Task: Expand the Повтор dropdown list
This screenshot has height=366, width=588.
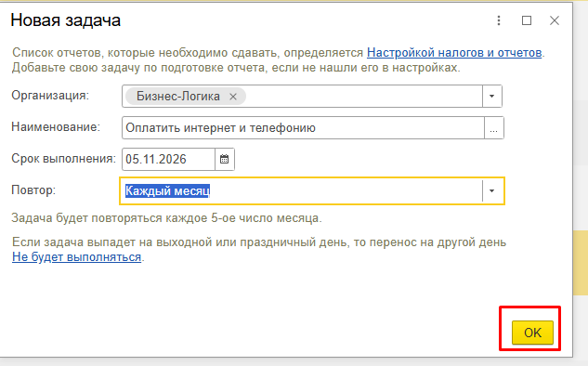Action: 491,190
